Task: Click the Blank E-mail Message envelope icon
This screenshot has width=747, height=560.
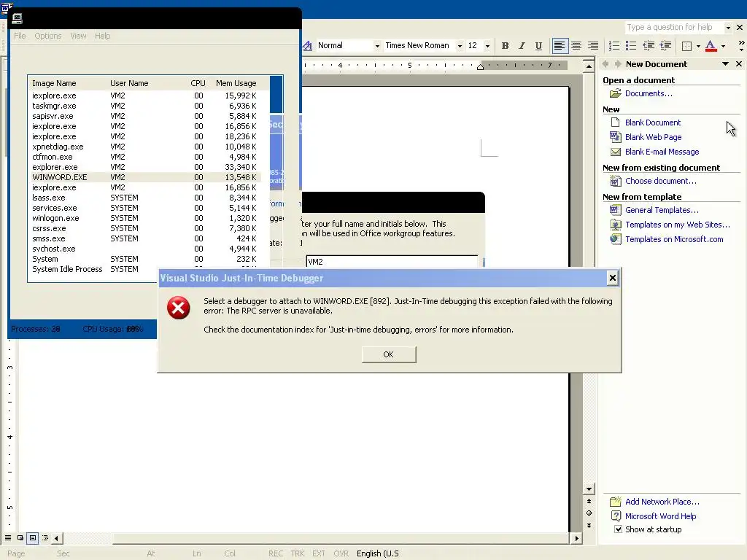Action: (x=616, y=152)
